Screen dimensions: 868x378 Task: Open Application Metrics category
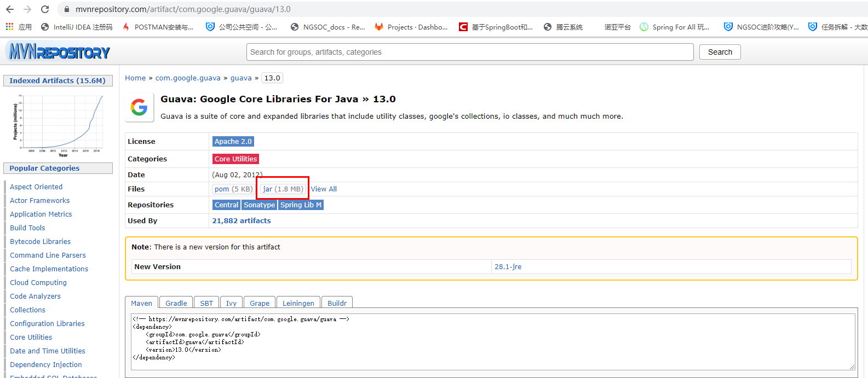point(41,214)
